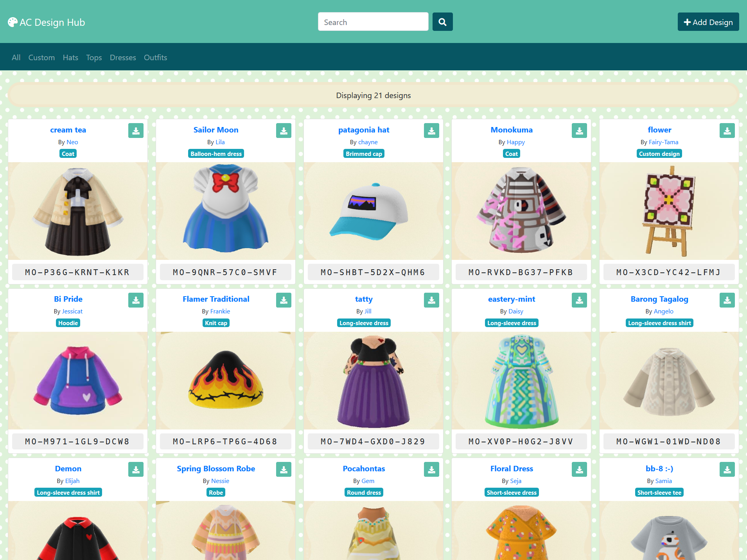The height and width of the screenshot is (560, 747).
Task: Download the Floral Dress design
Action: tap(579, 470)
